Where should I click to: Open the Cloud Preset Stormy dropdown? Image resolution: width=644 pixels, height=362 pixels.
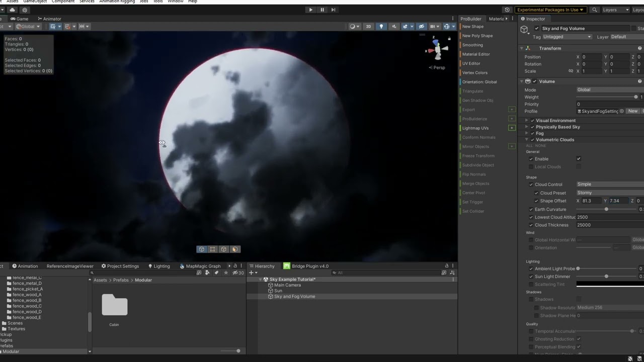tap(610, 193)
